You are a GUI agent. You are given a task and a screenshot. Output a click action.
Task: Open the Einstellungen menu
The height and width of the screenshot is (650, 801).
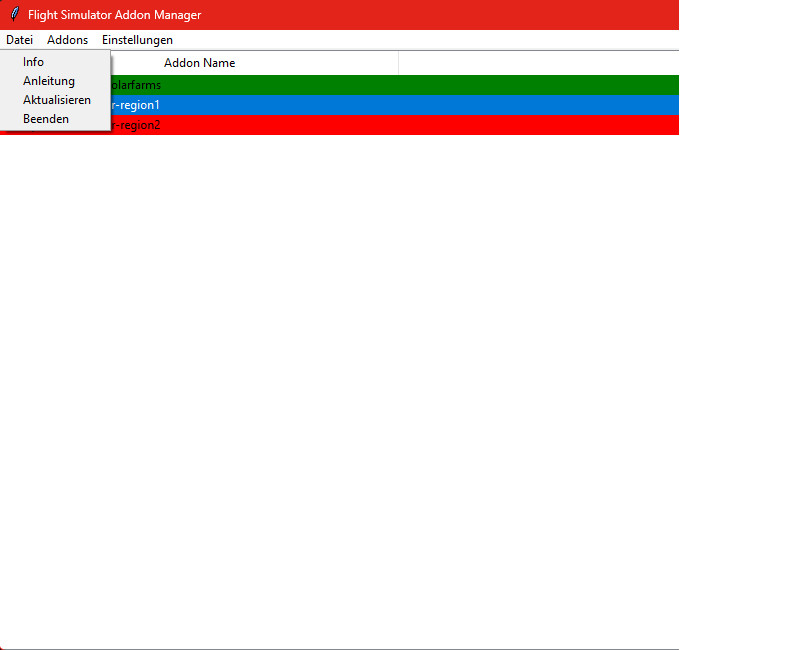[137, 40]
